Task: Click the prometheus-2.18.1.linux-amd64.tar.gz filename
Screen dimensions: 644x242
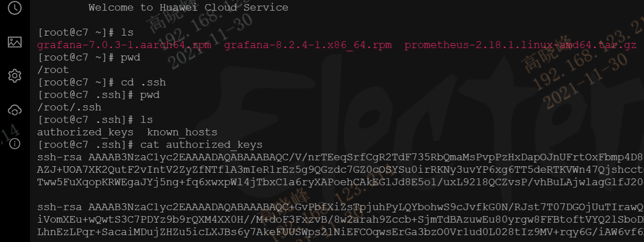Action: [520, 45]
